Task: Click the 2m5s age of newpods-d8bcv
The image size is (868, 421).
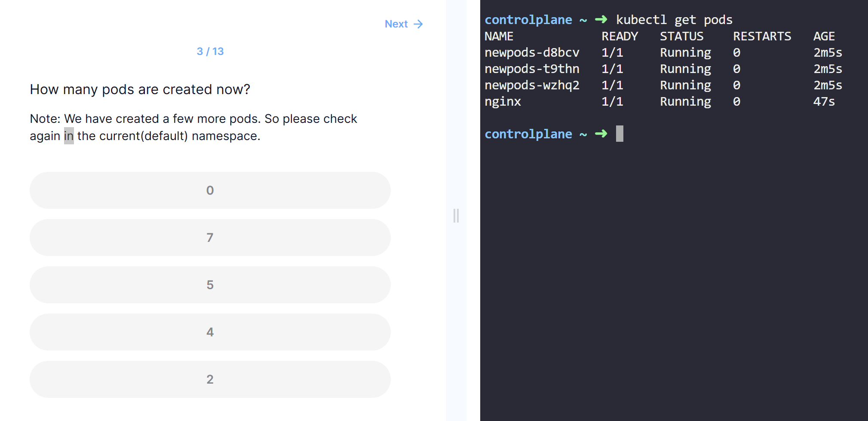Action: tap(828, 52)
